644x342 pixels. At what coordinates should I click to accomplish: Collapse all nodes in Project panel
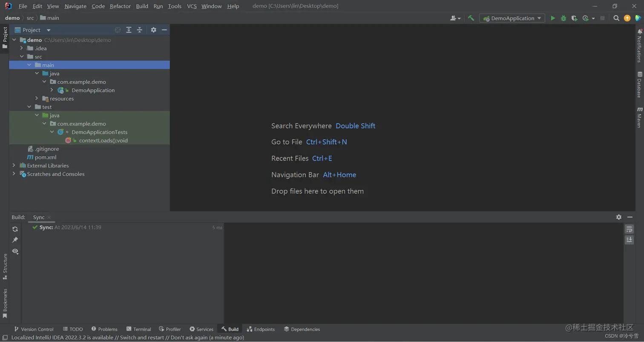[139, 30]
